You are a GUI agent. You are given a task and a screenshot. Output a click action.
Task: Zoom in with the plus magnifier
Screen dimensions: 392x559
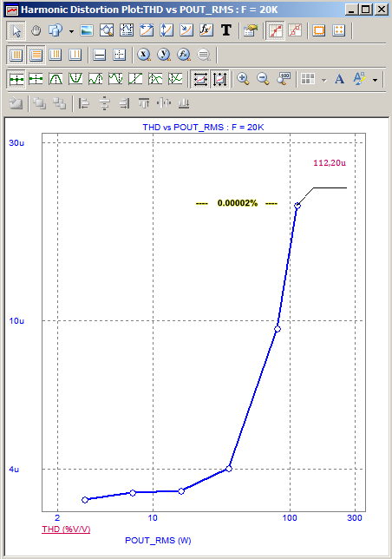pyautogui.click(x=243, y=79)
